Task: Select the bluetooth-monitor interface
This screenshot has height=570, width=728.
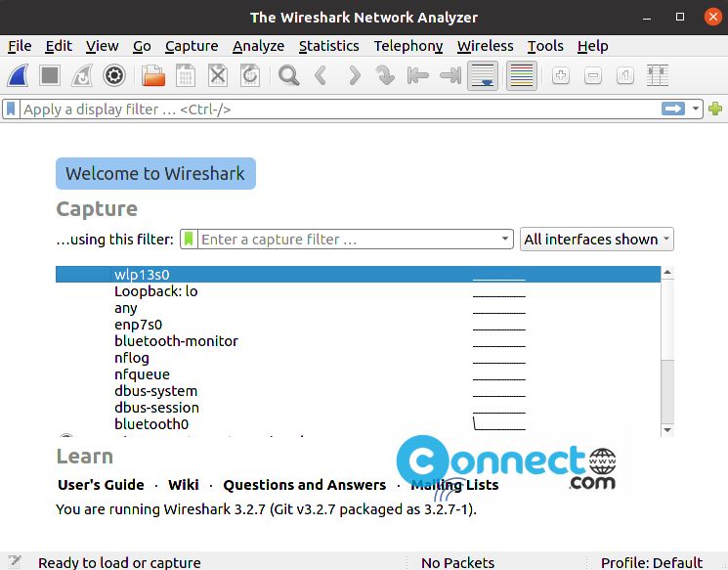Action: (358, 341)
